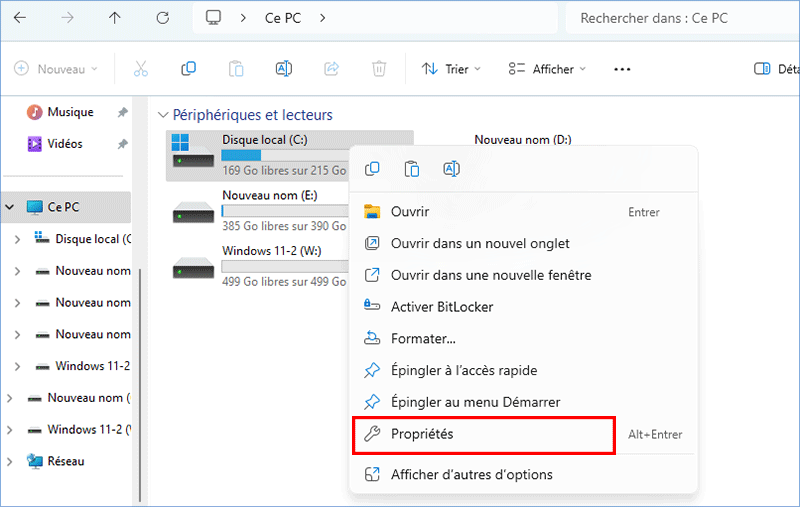
Task: Unpin Vidéos using its pin icon
Action: coord(122,144)
